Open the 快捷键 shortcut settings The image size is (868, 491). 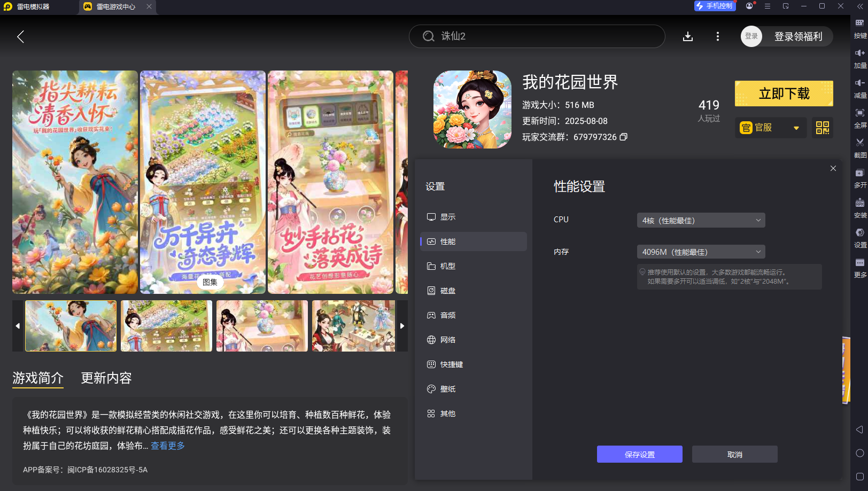(474, 364)
